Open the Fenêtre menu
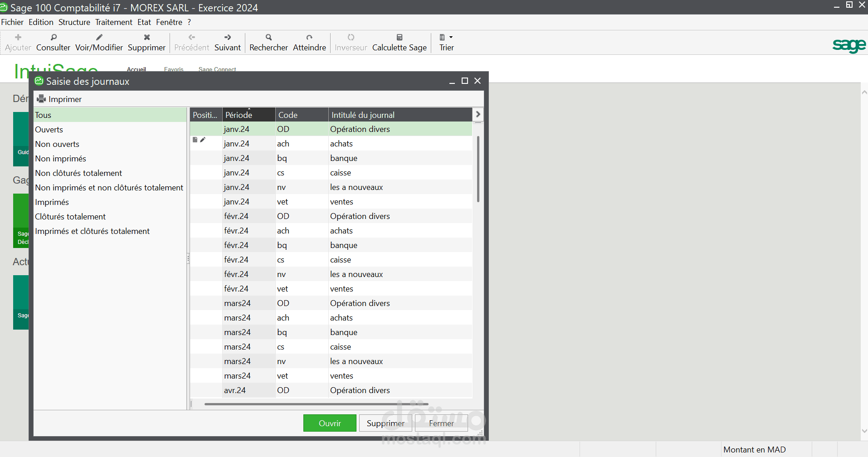The width and height of the screenshot is (868, 457). 169,22
